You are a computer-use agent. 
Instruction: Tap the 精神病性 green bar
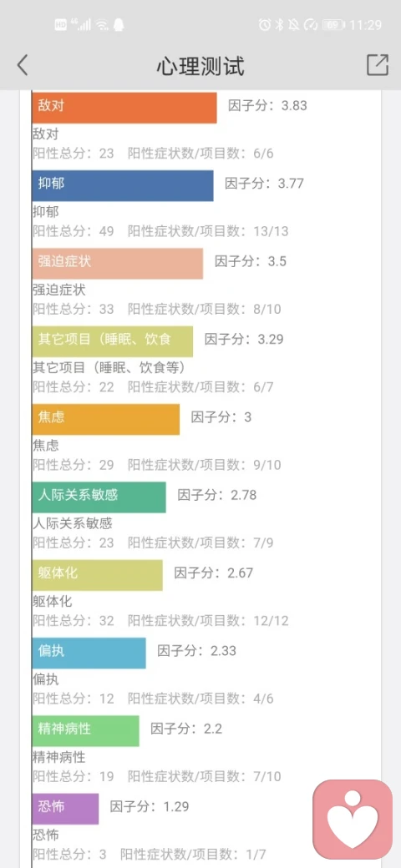coord(86,731)
